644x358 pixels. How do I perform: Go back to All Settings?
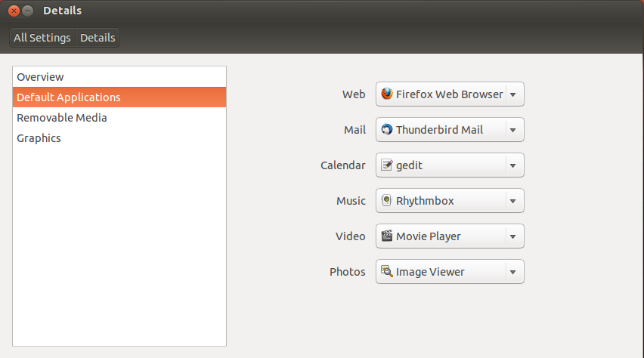point(42,38)
